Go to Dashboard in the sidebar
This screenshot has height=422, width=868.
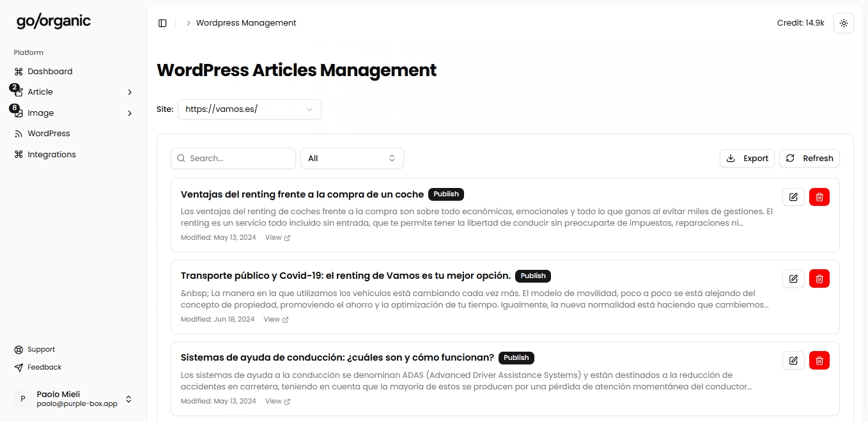point(50,72)
